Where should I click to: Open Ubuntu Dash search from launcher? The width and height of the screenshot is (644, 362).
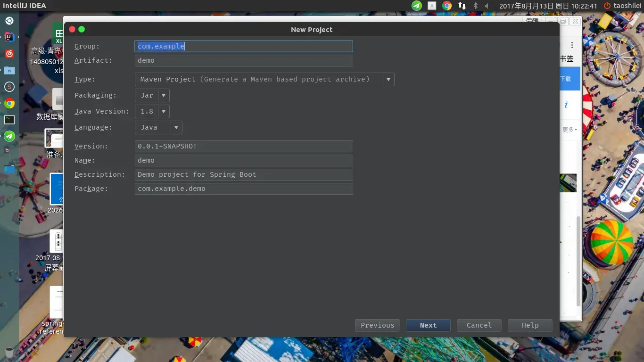coord(9,21)
